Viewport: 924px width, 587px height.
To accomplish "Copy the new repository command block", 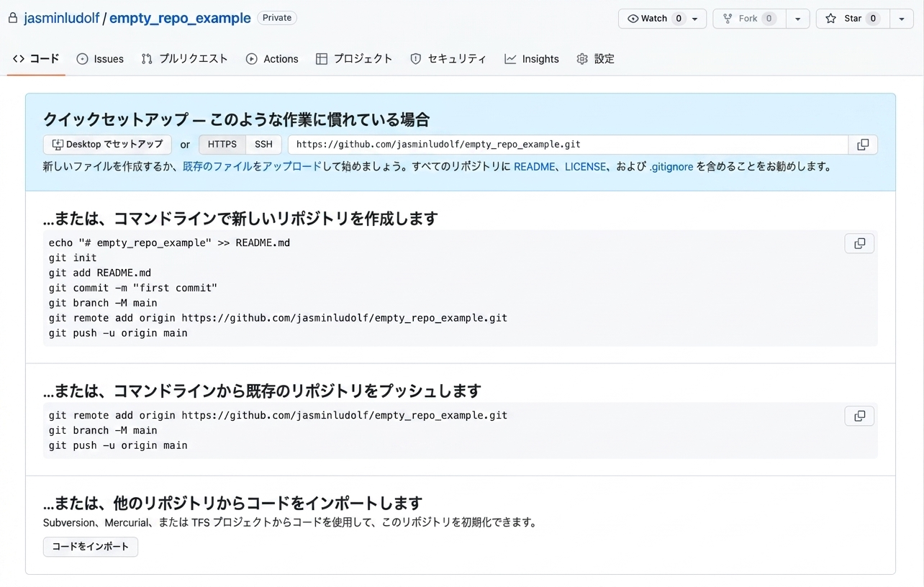I will [859, 243].
